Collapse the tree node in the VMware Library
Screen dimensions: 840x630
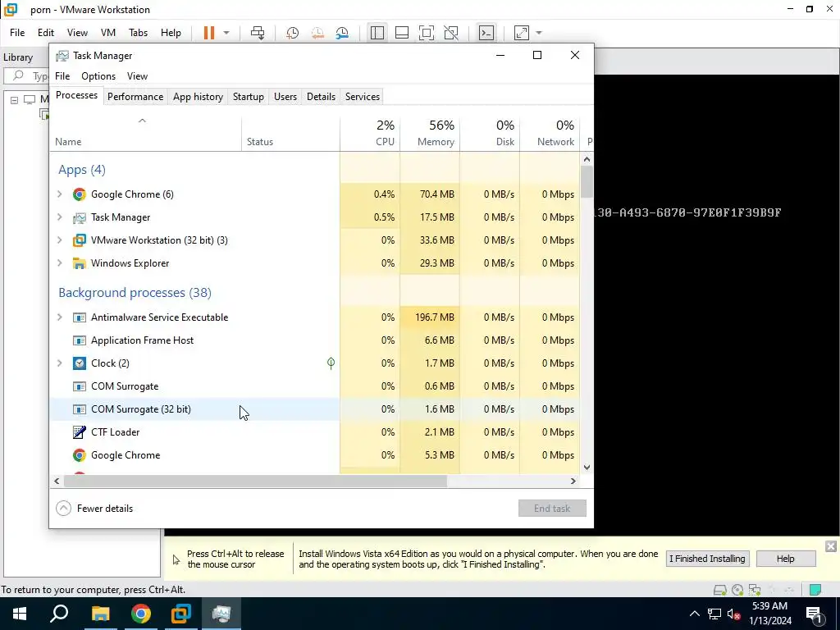click(x=14, y=99)
